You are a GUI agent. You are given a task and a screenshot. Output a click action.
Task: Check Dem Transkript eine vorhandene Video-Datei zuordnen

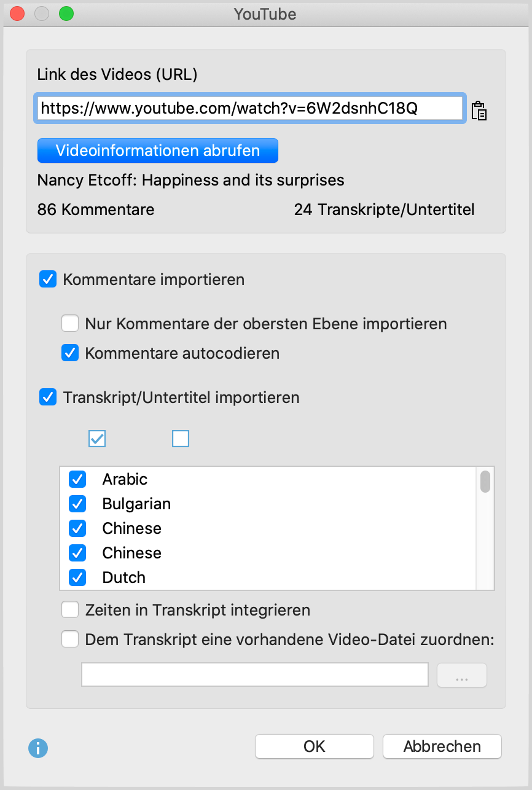tap(70, 639)
